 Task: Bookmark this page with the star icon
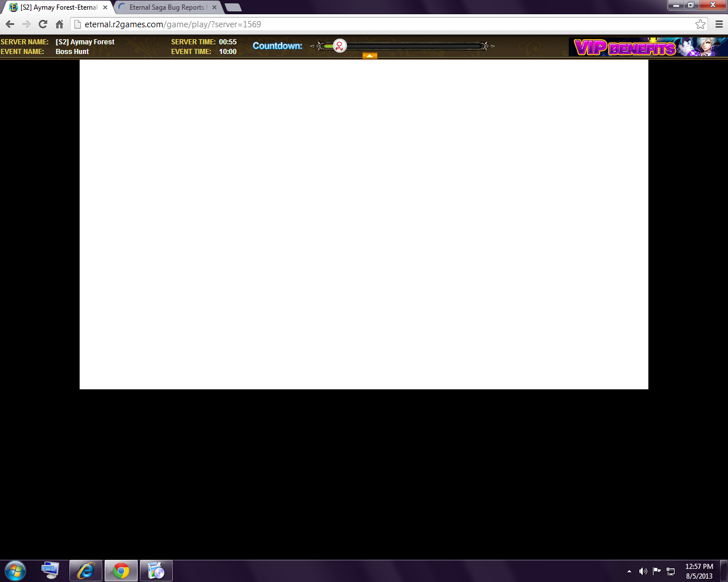[x=700, y=24]
